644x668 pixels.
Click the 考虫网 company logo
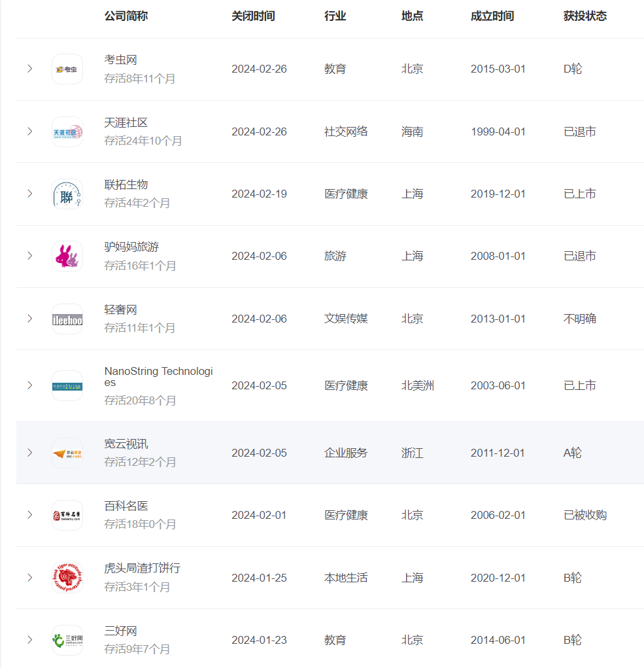[67, 69]
